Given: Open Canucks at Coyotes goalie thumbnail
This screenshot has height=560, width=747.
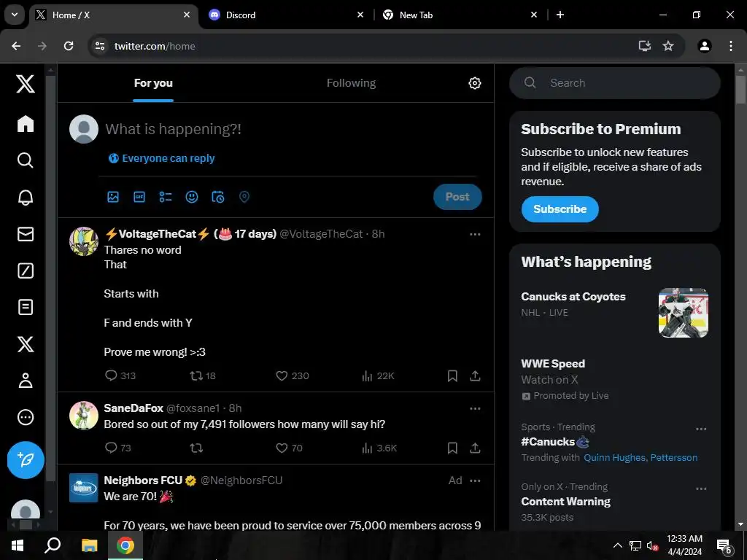Looking at the screenshot, I should point(683,313).
